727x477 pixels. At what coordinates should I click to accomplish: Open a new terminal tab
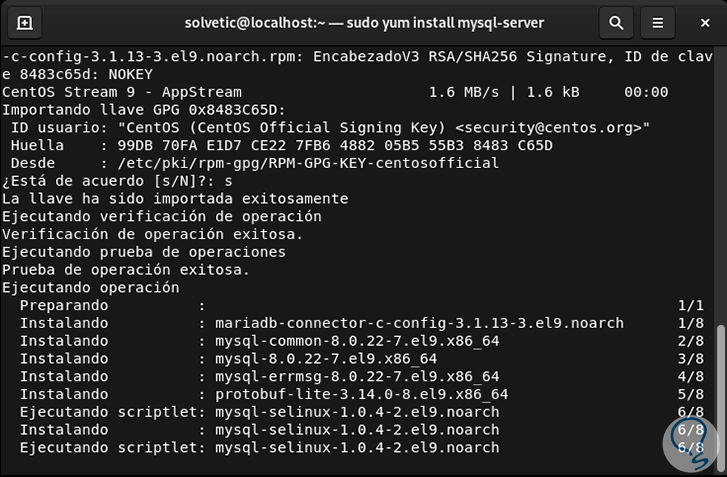25,22
